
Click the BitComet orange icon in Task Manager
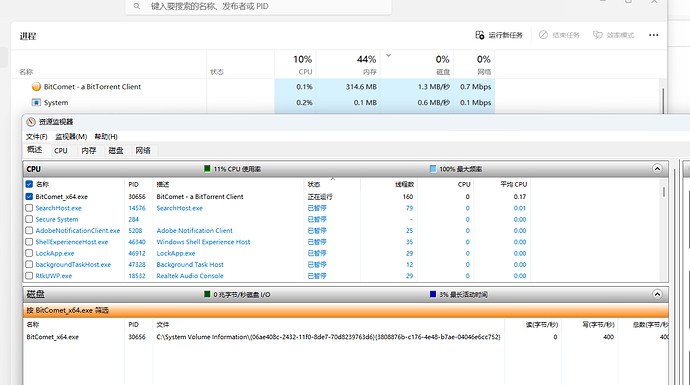click(x=36, y=87)
